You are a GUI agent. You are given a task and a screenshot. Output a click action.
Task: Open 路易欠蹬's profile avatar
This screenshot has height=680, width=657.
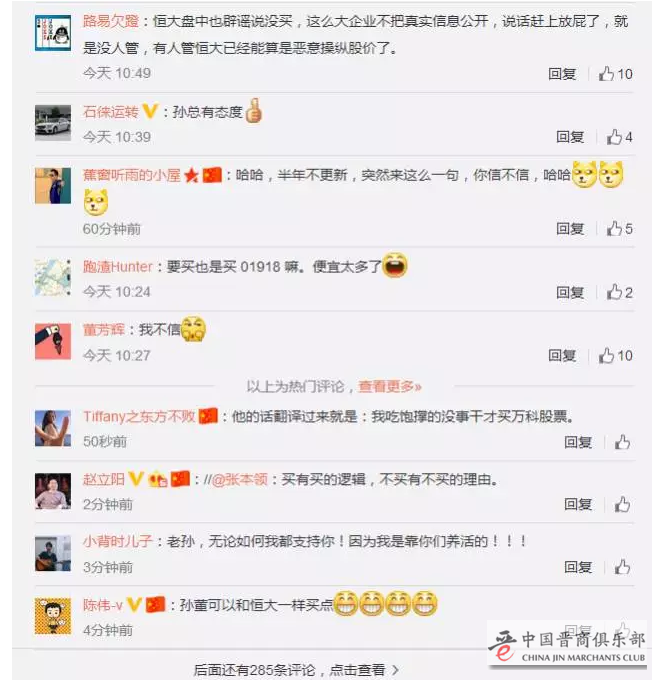53,33
